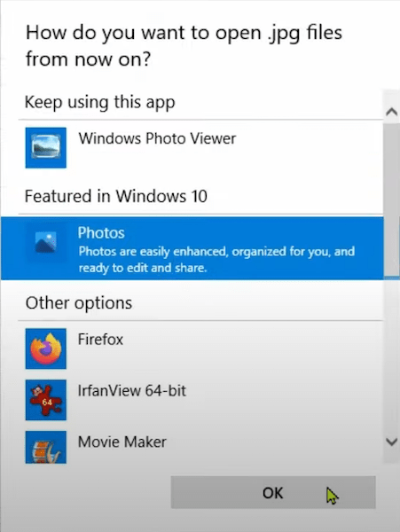Screen dimensions: 400x532
Task: Click the Photos description 'ready to edit and share.'
Action: point(143,268)
